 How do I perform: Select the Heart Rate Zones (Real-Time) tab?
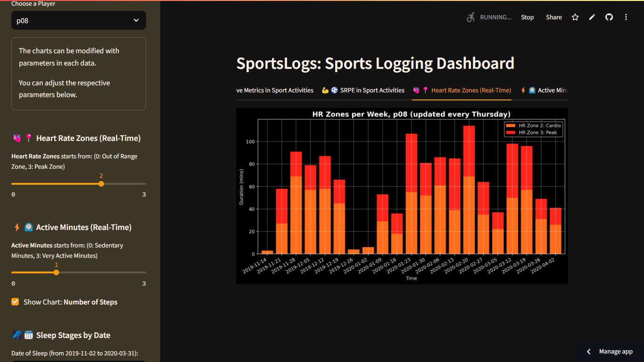point(462,90)
